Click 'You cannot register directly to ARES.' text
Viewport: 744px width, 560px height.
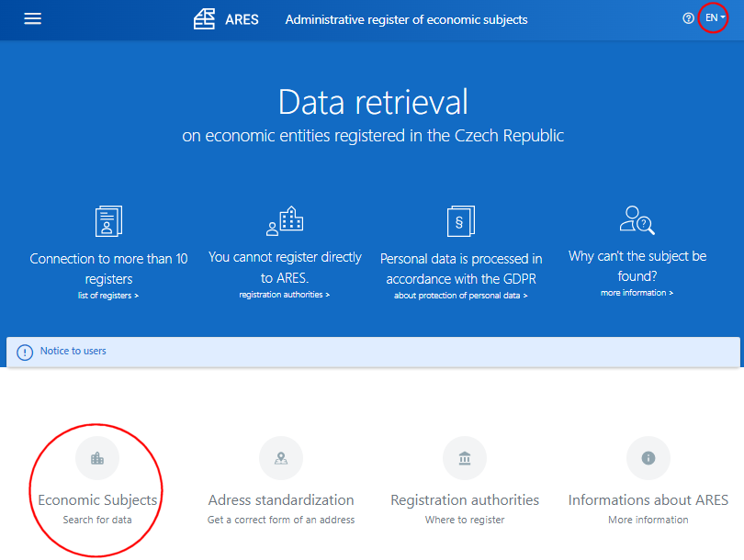(285, 267)
